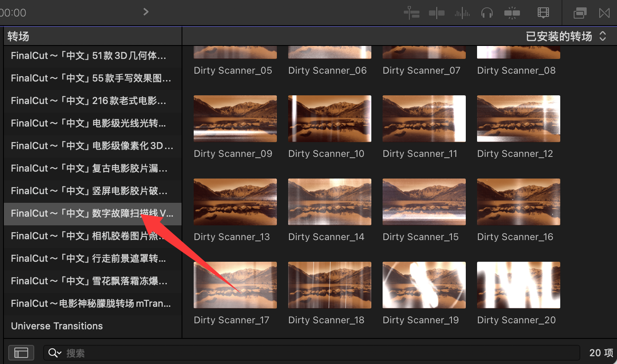Toggle skimming in the timeline toolbar
Screen dimensions: 617x364
tap(436, 13)
